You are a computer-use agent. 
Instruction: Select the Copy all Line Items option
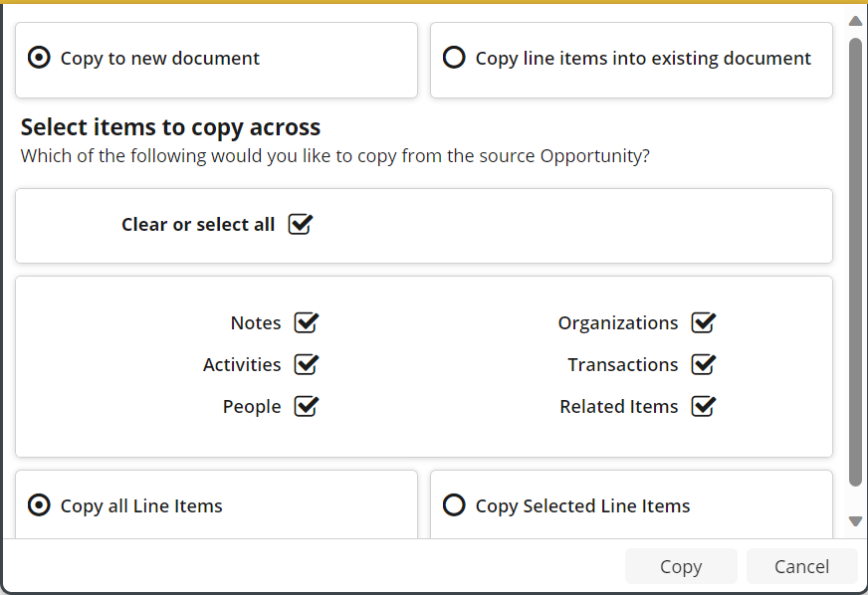point(39,506)
